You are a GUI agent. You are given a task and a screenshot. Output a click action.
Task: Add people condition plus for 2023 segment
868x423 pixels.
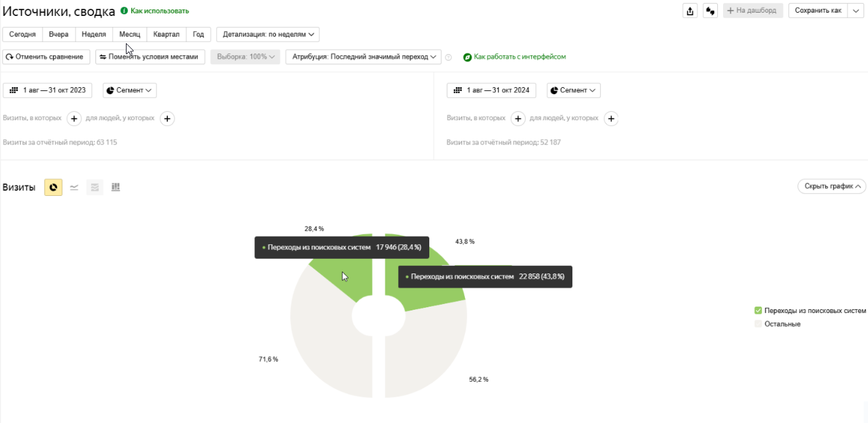pyautogui.click(x=167, y=118)
